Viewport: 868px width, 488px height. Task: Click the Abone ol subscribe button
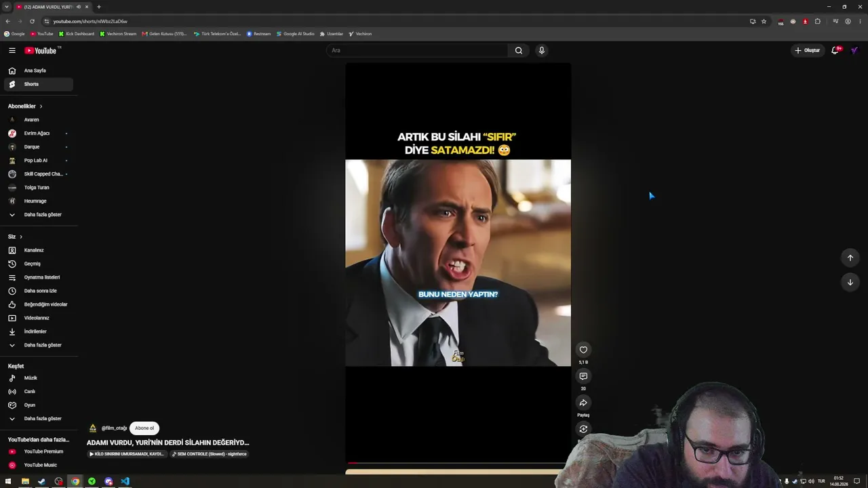[x=144, y=428]
